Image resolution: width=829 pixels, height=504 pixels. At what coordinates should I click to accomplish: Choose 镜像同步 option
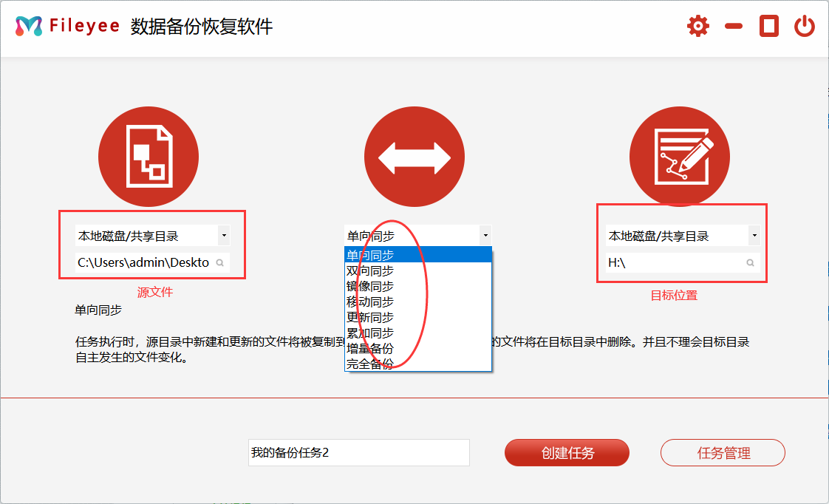tap(370, 286)
